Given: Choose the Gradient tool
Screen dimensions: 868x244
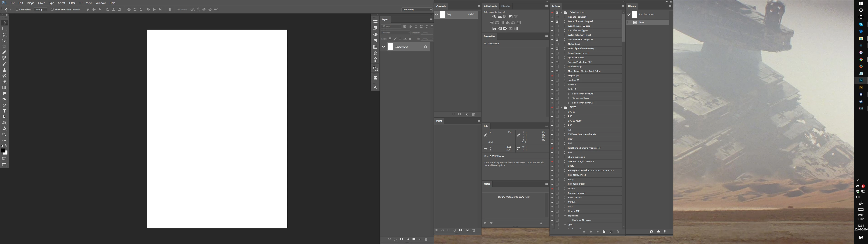Looking at the screenshot, I should coord(4,88).
